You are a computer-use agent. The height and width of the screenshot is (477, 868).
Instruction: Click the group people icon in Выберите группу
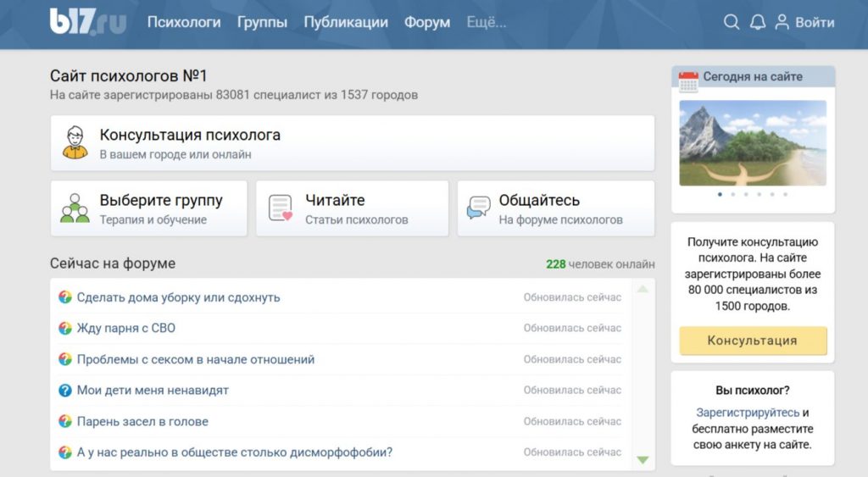coord(75,208)
